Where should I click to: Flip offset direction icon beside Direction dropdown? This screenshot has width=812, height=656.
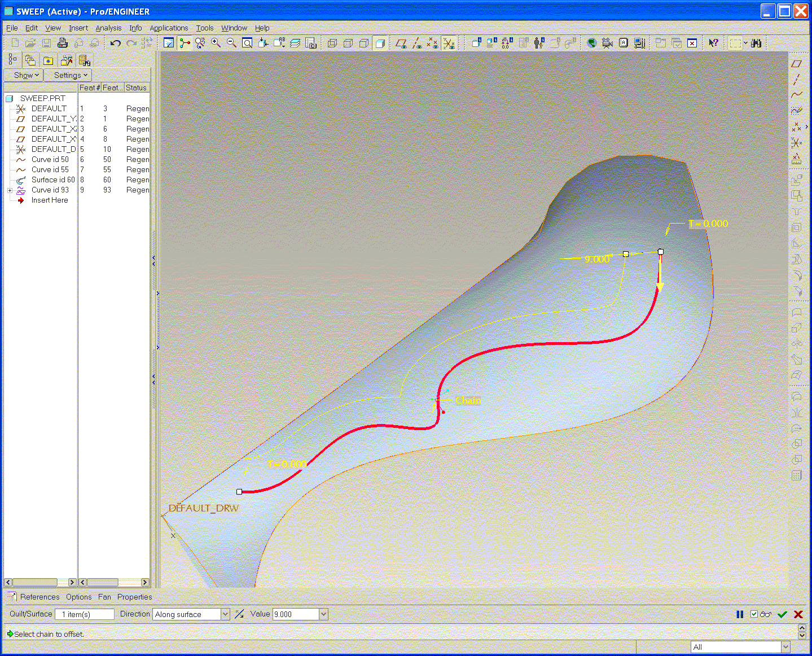pos(240,614)
